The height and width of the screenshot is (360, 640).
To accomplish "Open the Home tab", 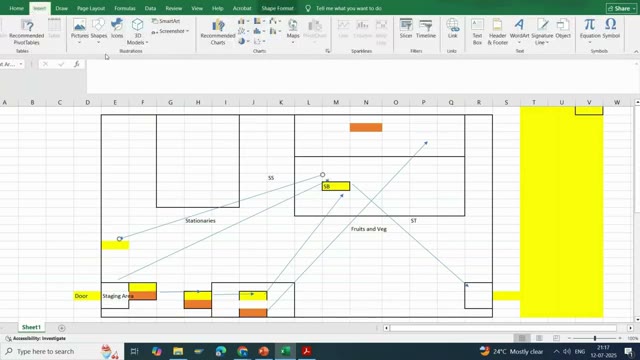I will (16, 8).
